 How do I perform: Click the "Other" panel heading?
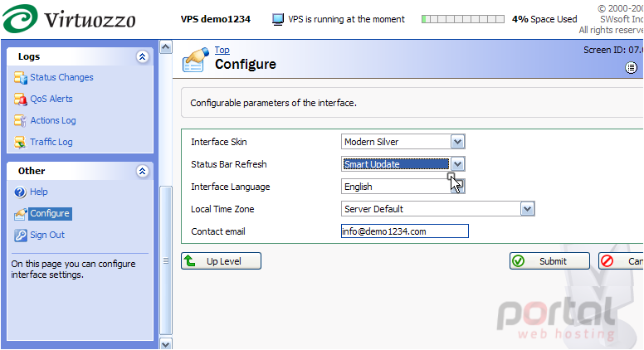(32, 171)
